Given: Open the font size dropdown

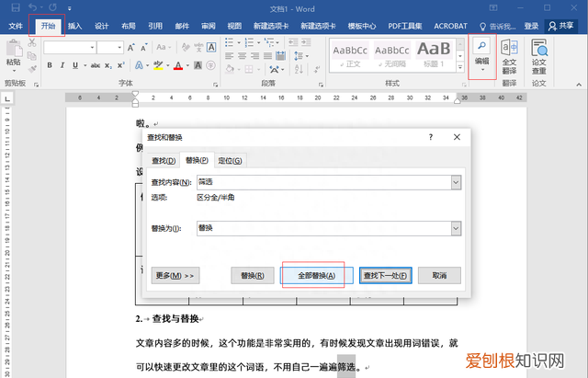Looking at the screenshot, I should coord(119,47).
